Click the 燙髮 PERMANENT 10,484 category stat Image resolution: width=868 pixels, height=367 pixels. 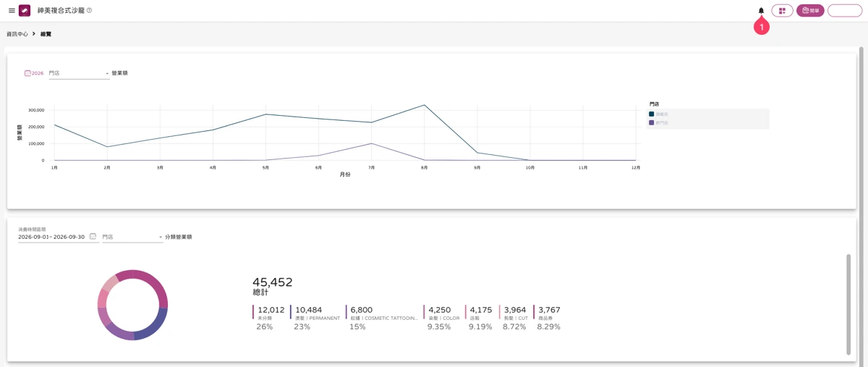316,318
